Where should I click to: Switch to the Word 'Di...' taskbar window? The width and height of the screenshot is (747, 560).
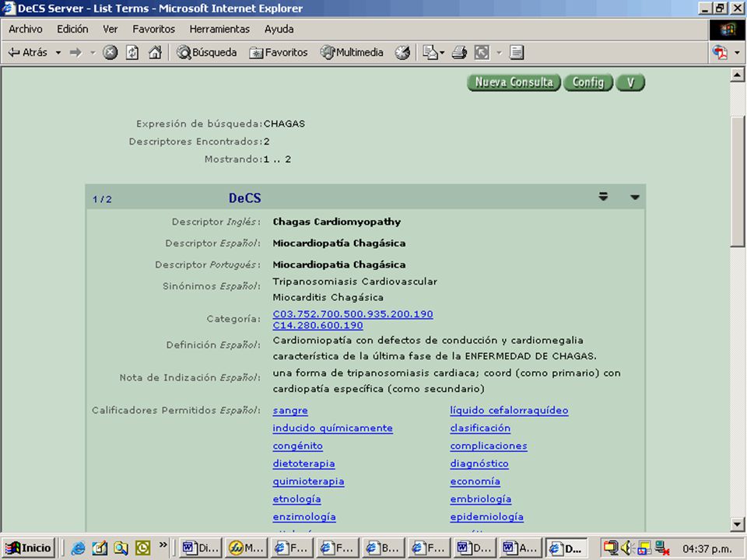point(201,548)
